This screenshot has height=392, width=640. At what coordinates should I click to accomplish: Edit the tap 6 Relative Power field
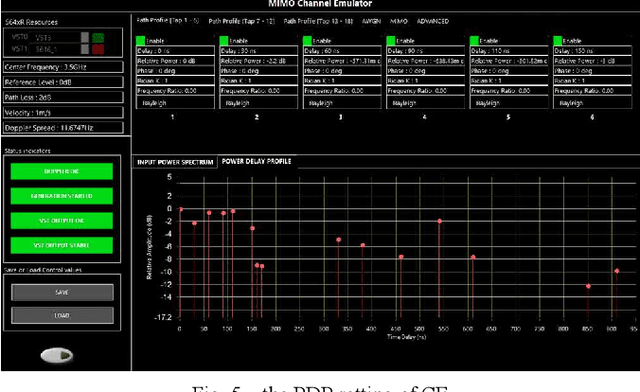593,61
